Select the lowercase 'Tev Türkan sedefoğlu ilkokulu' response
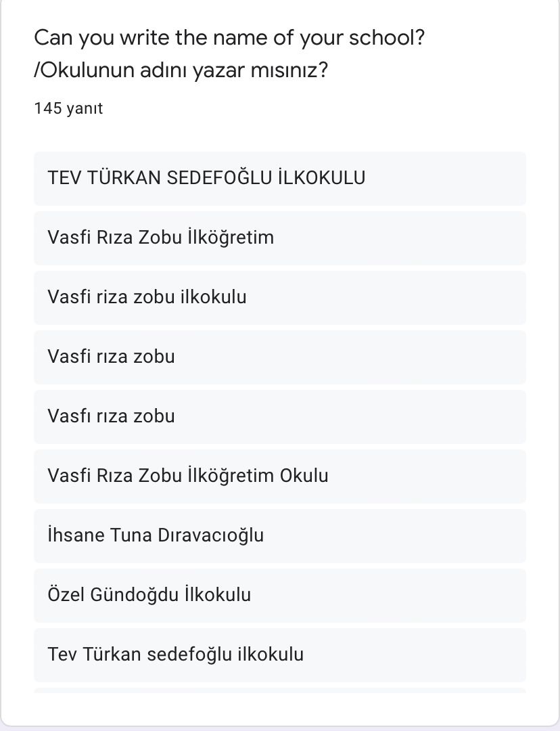 176,655
